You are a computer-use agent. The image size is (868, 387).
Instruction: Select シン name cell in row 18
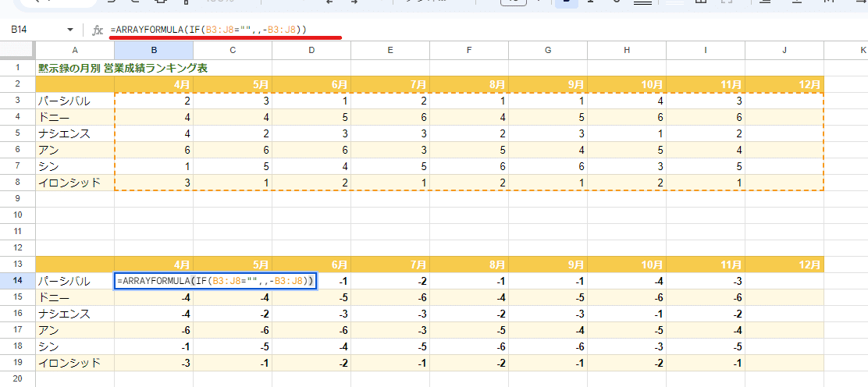(75, 346)
